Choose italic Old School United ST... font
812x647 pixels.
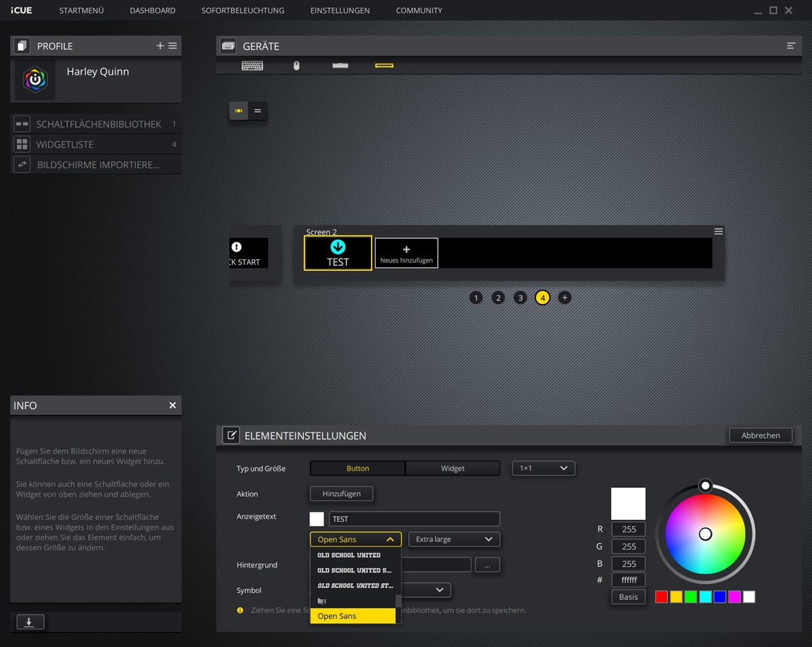pyautogui.click(x=353, y=585)
